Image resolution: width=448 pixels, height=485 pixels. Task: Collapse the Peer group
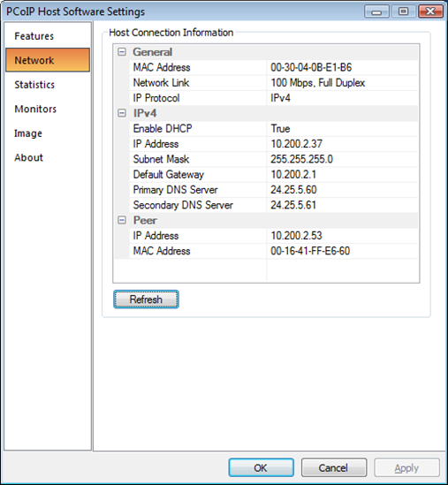122,220
